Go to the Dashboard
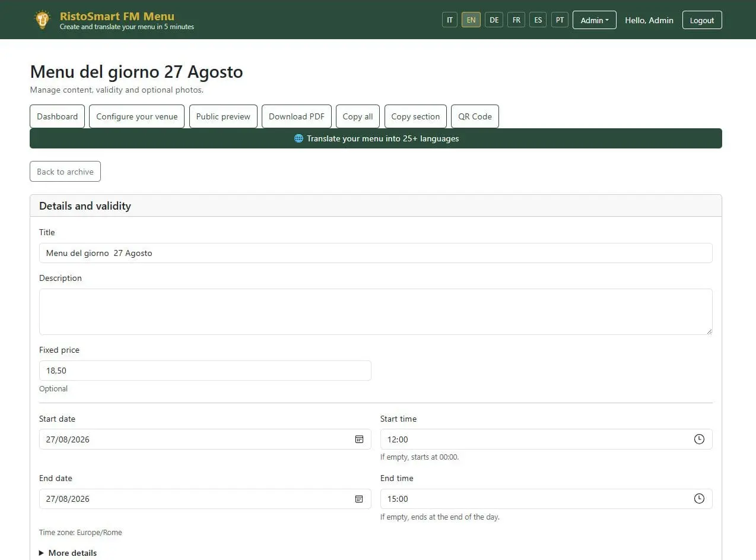The width and height of the screenshot is (756, 560). point(58,116)
